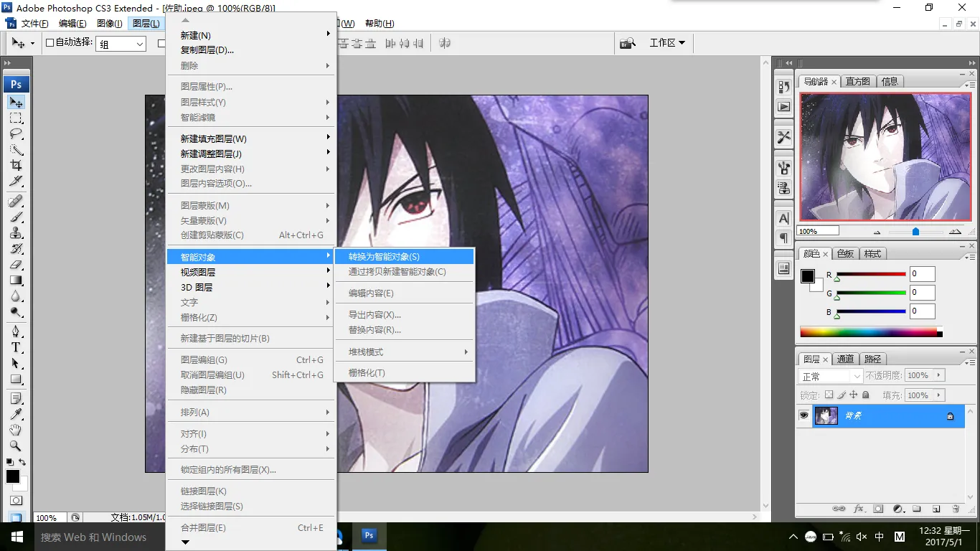Image resolution: width=980 pixels, height=551 pixels.
Task: Select the Path Selection tool
Action: pyautogui.click(x=16, y=363)
